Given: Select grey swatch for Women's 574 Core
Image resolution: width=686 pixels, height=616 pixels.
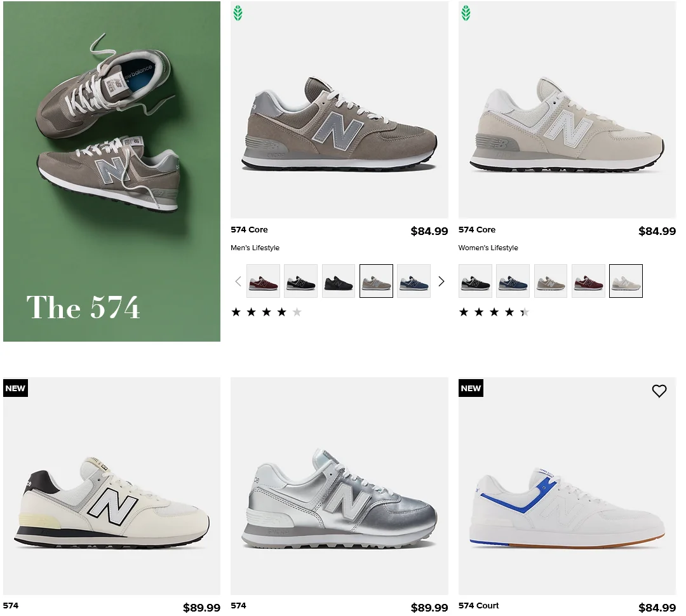Looking at the screenshot, I should (550, 281).
